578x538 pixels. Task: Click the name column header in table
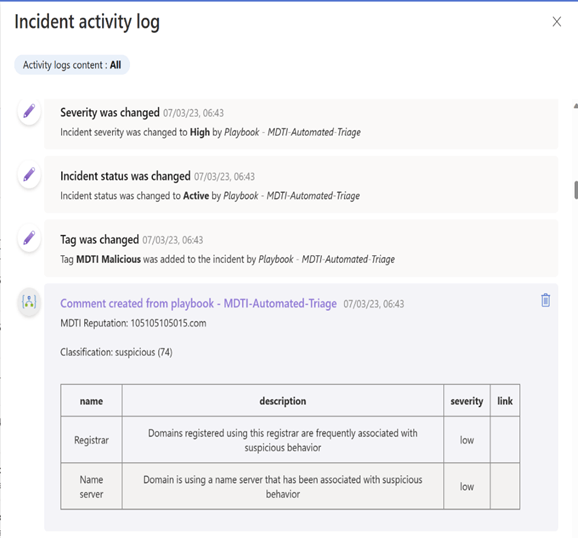click(x=91, y=401)
